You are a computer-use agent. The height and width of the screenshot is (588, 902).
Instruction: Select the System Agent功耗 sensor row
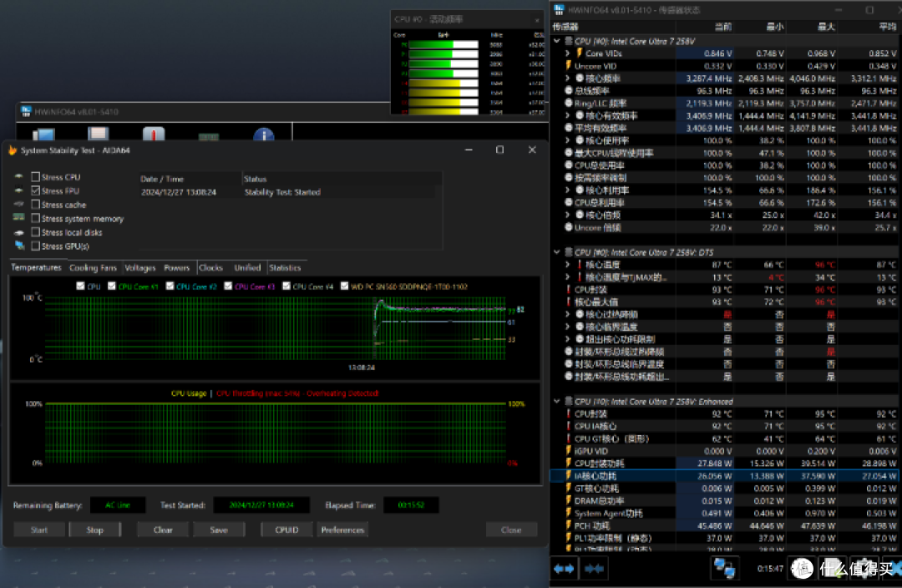[726, 513]
